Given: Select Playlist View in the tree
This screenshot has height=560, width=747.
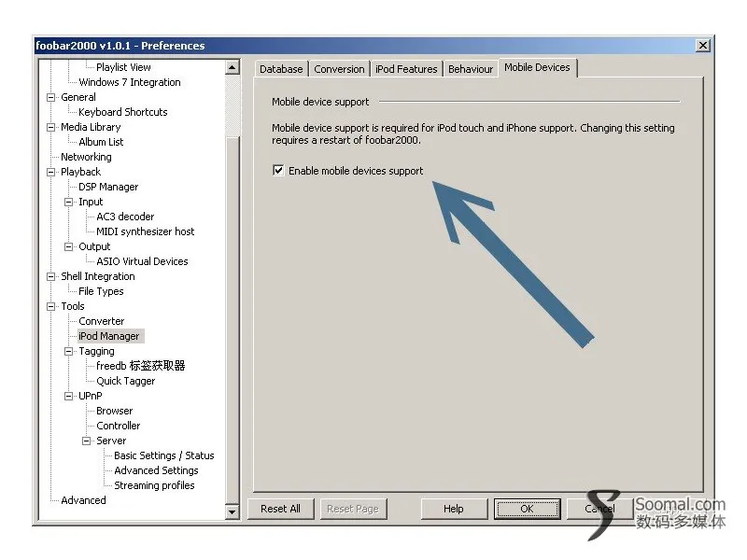Looking at the screenshot, I should click(x=123, y=67).
